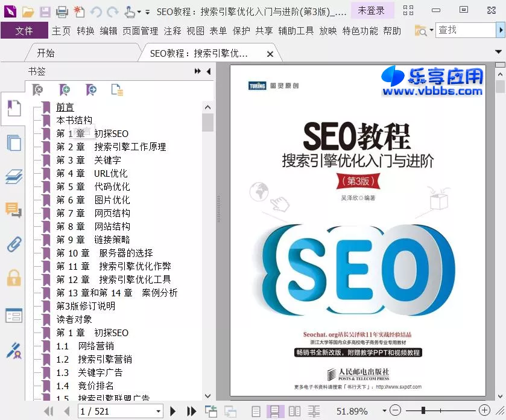Screen dimensions: 506x420
Task: Open the 视图 ribbon tab
Action: point(195,31)
